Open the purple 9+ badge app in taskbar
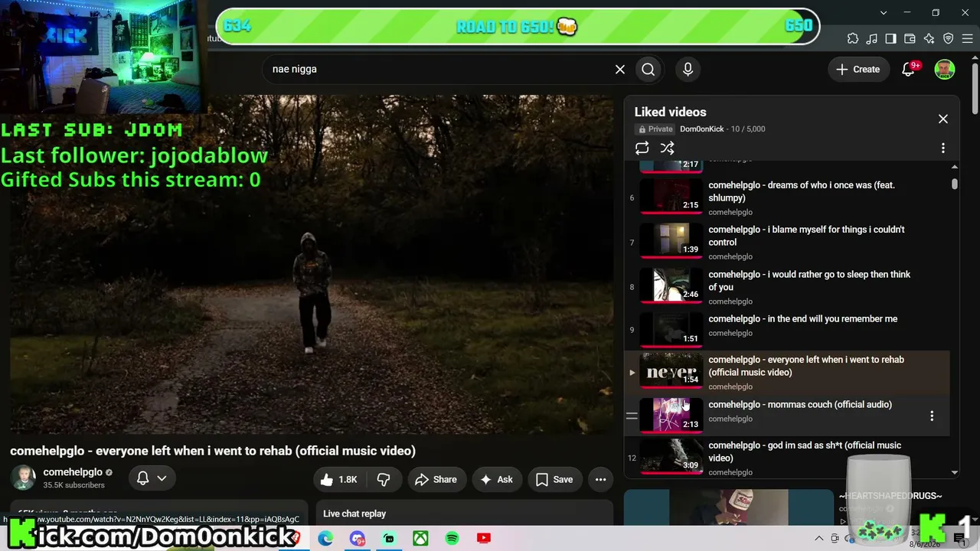The image size is (980, 551). coord(358,539)
